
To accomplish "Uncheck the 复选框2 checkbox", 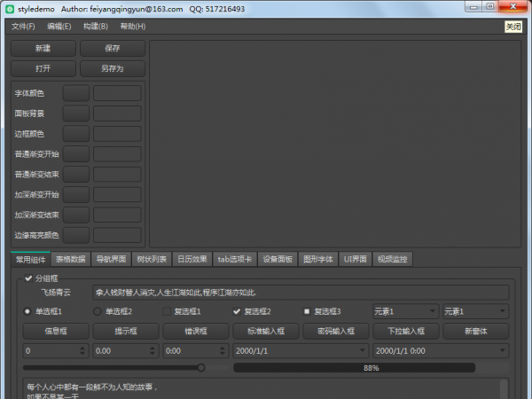I will 237,311.
